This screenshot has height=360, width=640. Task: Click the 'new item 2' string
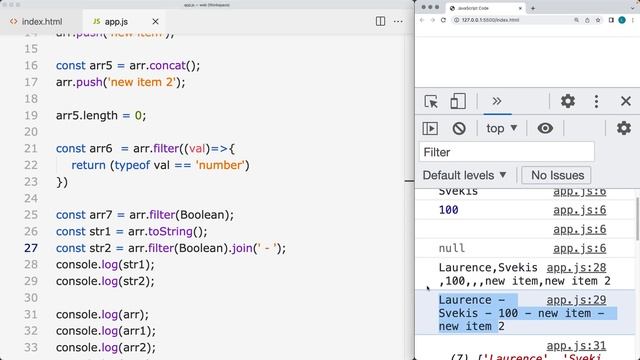point(142,82)
